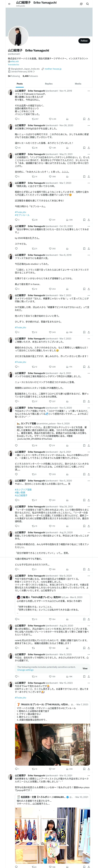View analytics of May 21, 2021 post
The image size is (98, 868).
[x=67, y=176]
